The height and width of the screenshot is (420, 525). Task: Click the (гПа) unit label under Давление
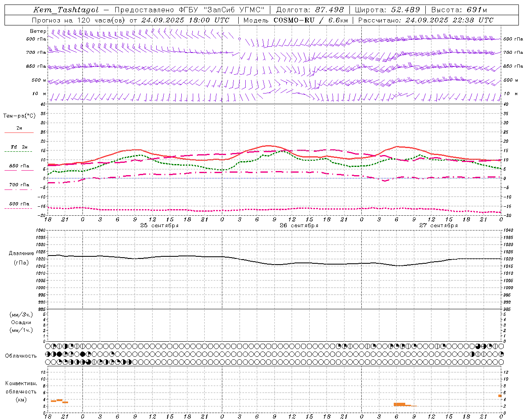21,262
